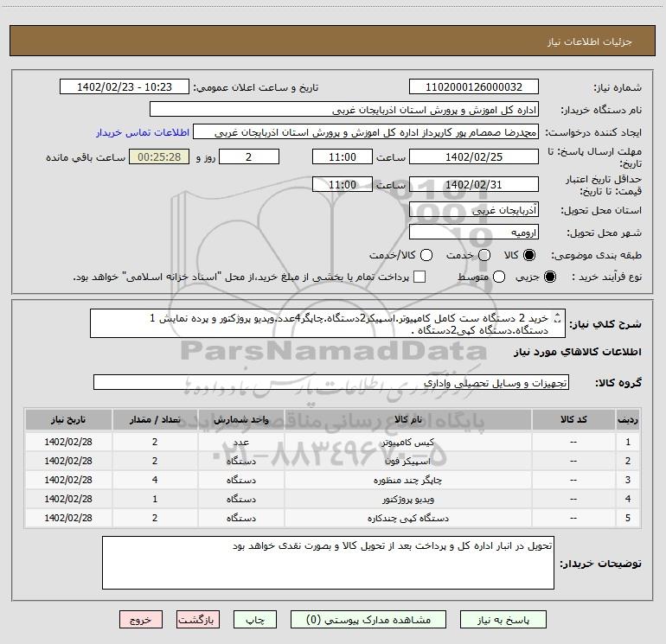Click the کیس کامپیوتر row name

pos(407,443)
